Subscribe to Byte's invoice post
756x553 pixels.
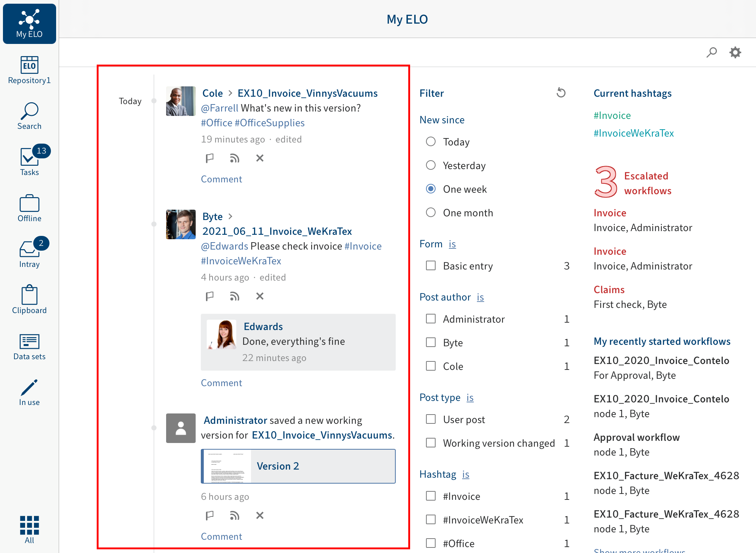point(235,296)
